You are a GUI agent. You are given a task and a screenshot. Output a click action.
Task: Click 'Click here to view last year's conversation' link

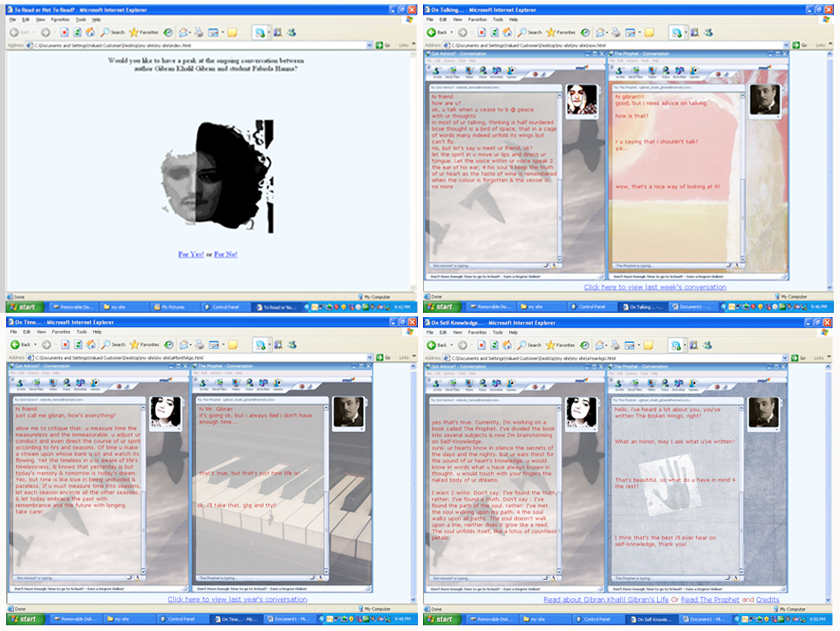click(237, 599)
